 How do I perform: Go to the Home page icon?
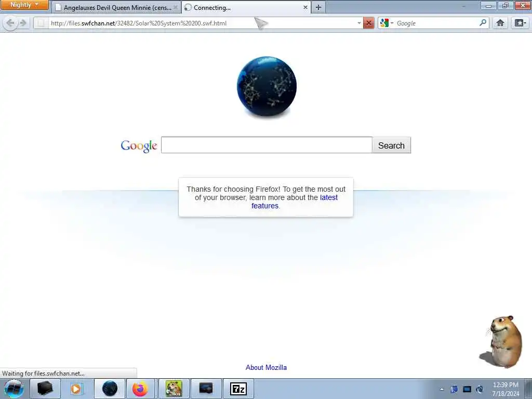[500, 23]
